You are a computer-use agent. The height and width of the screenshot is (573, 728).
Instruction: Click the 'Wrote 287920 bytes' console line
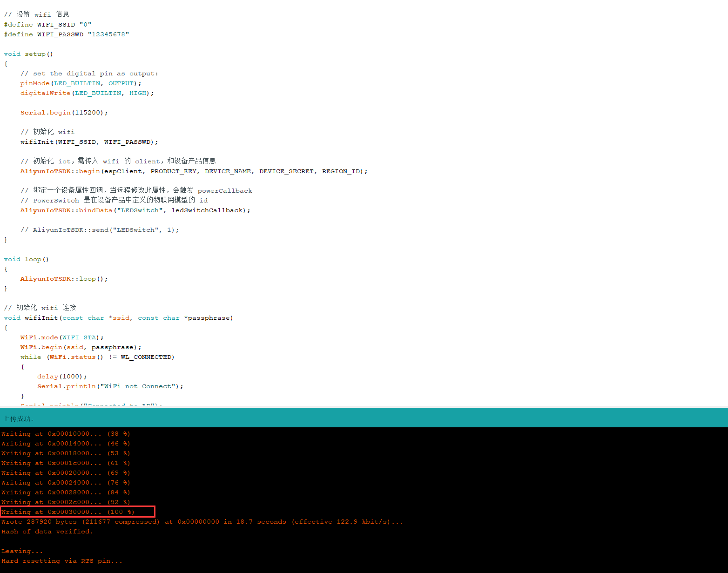click(202, 522)
